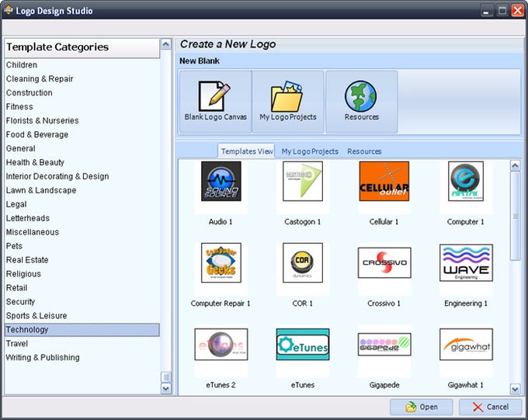This screenshot has height=420, width=528.
Task: Switch to the My Logo Projects tab
Action: click(310, 151)
